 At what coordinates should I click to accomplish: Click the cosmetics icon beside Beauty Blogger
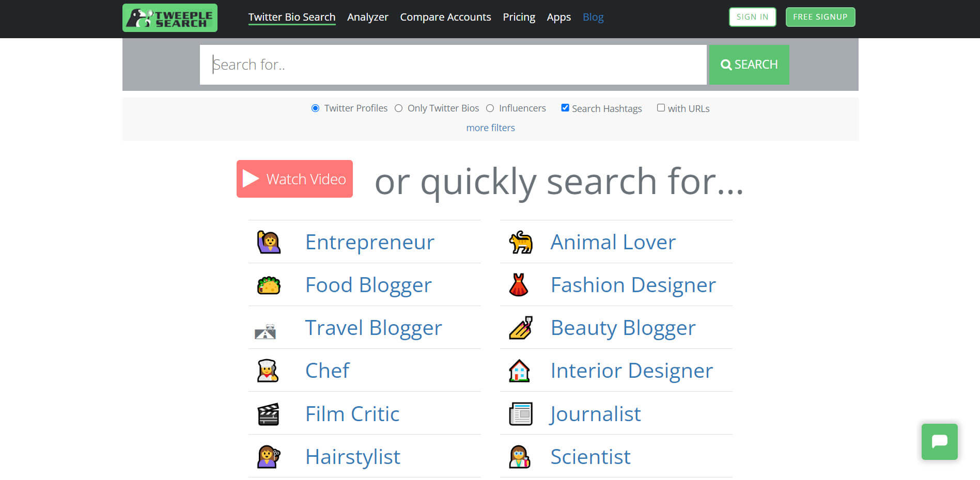[520, 328]
